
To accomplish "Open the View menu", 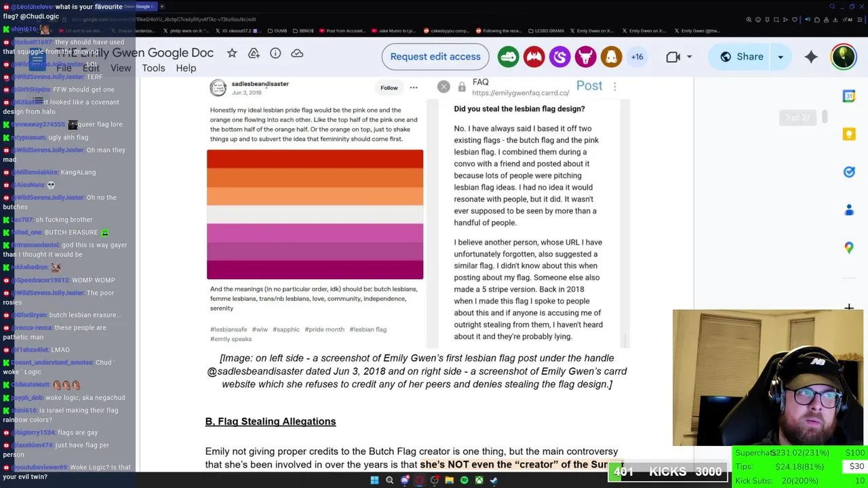I will click(x=121, y=68).
